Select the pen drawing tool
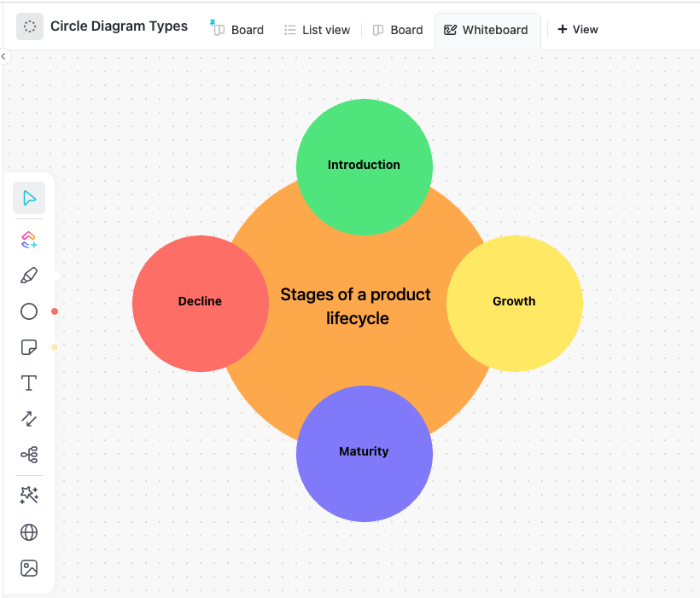Screen dimensions: 700x598 pyautogui.click(x=29, y=276)
